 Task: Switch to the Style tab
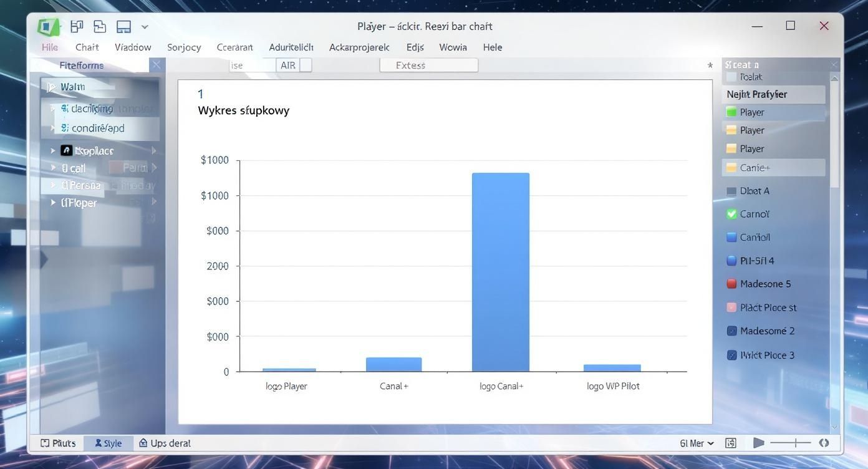pos(109,443)
